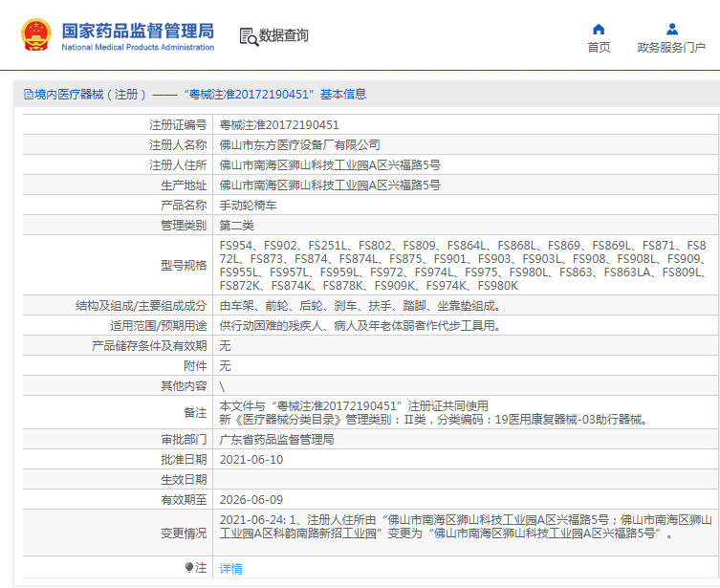Click the 产品名称 label

point(184,206)
